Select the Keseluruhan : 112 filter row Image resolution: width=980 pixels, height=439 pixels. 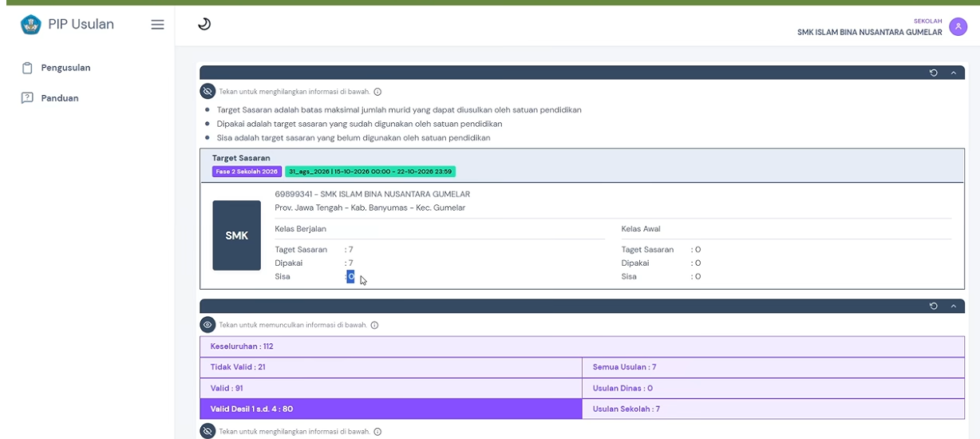[x=582, y=347]
